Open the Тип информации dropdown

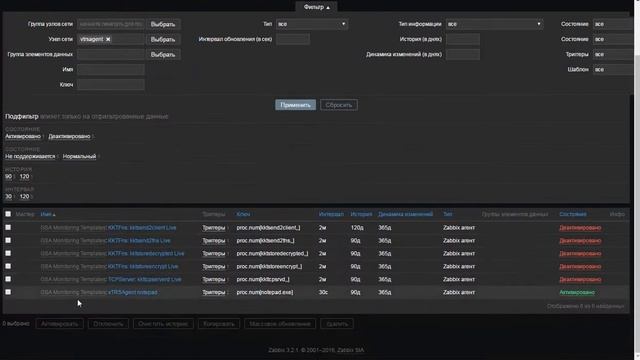click(494, 24)
